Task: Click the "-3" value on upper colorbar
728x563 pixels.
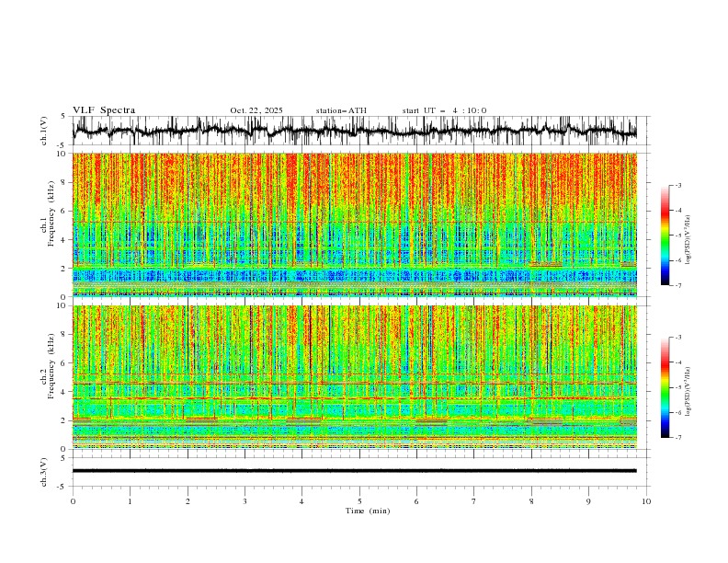Action: (x=678, y=185)
